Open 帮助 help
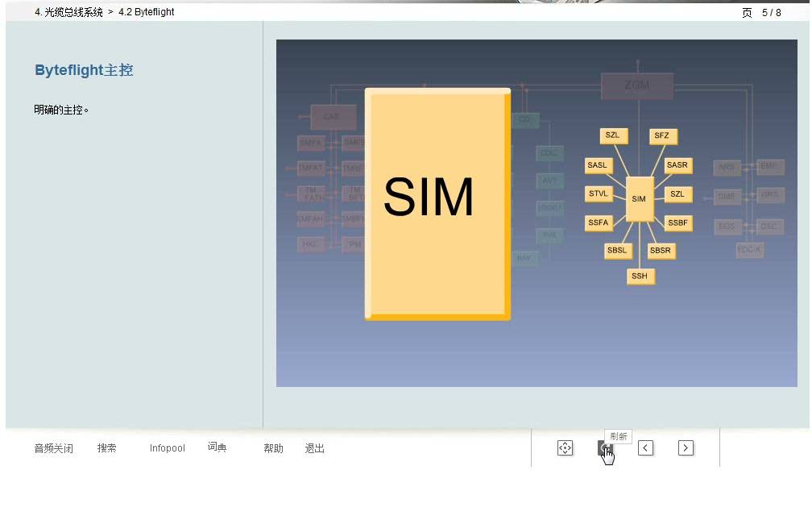This screenshot has width=812, height=516. pos(273,448)
